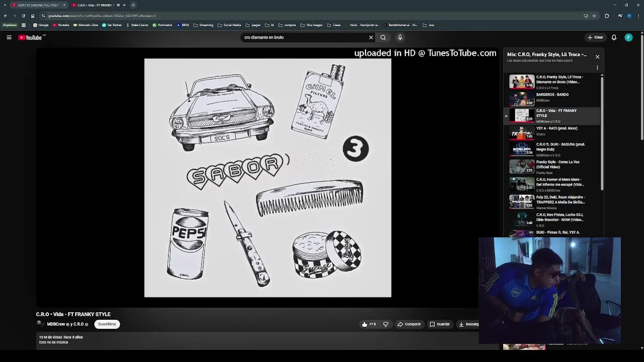Open the Stake Casino bookmark
The image size is (644, 362).
[137, 25]
